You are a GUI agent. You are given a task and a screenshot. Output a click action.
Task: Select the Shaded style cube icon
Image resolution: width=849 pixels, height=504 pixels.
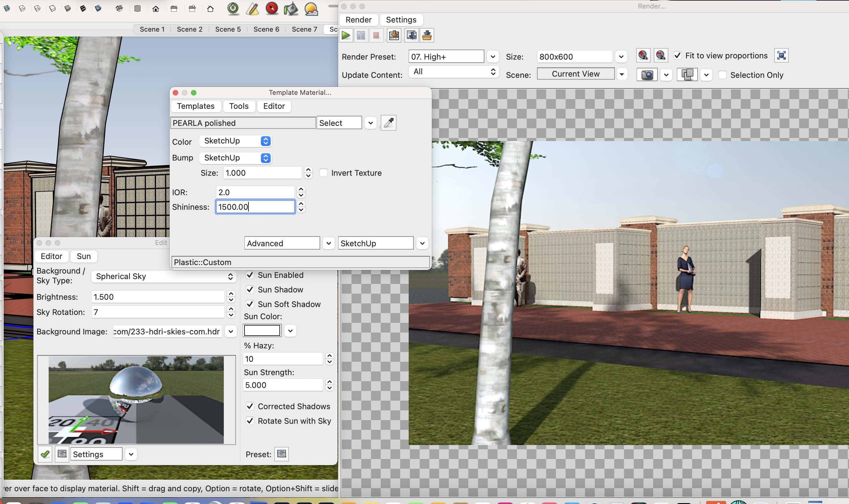[x=68, y=9]
